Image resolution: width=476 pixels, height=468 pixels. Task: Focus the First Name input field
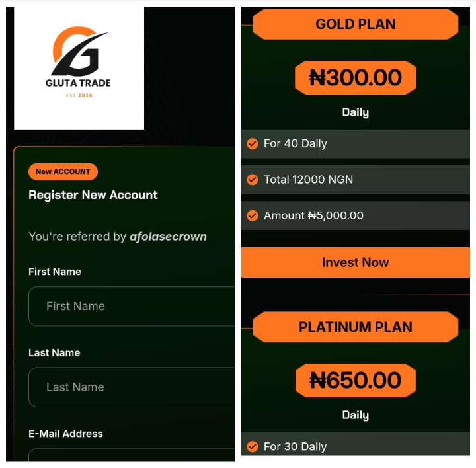click(132, 306)
